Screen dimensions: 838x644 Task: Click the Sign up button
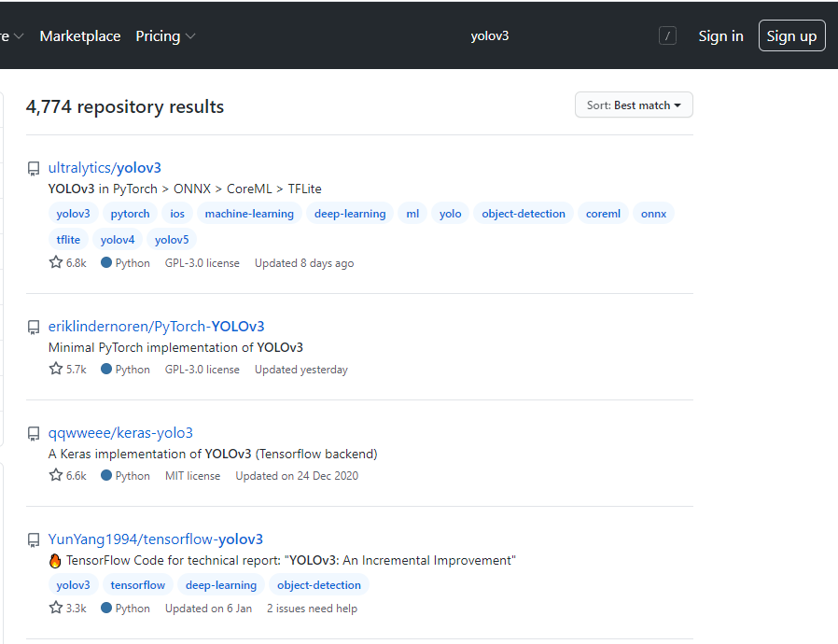791,35
